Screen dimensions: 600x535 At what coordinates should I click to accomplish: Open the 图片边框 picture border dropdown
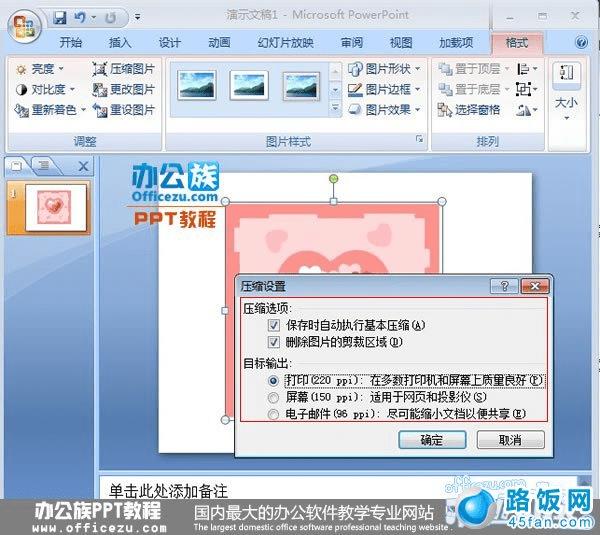point(385,90)
